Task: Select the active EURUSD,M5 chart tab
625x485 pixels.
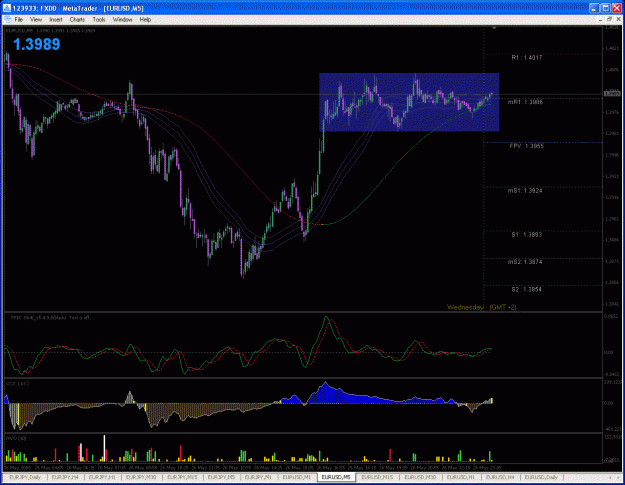Action: (336, 477)
